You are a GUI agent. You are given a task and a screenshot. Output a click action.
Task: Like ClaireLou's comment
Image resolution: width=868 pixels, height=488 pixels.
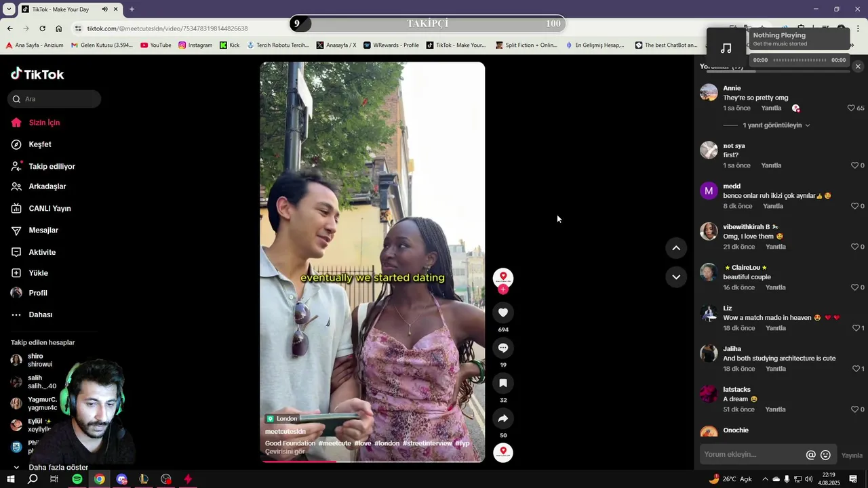pyautogui.click(x=854, y=287)
